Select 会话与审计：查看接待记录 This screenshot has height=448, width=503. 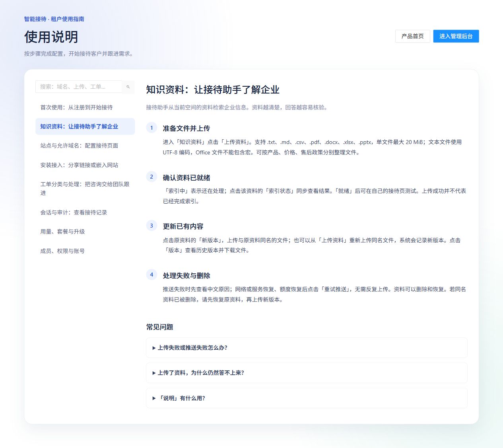[85, 212]
